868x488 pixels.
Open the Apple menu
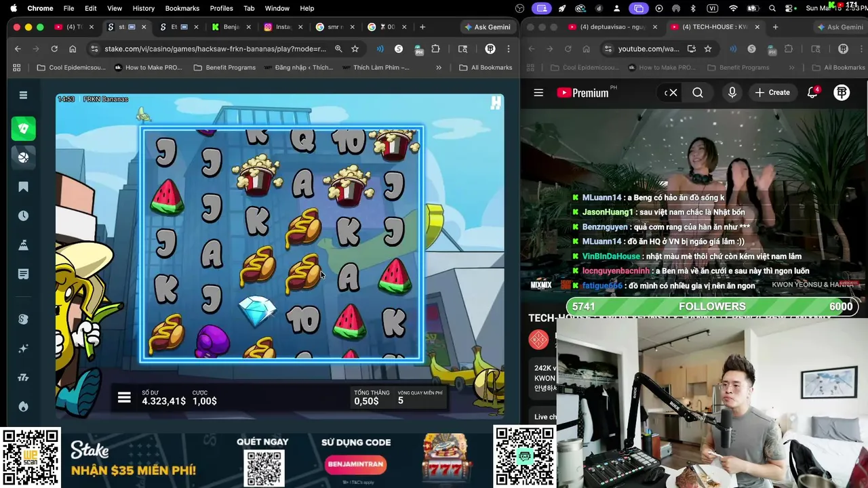click(x=13, y=8)
